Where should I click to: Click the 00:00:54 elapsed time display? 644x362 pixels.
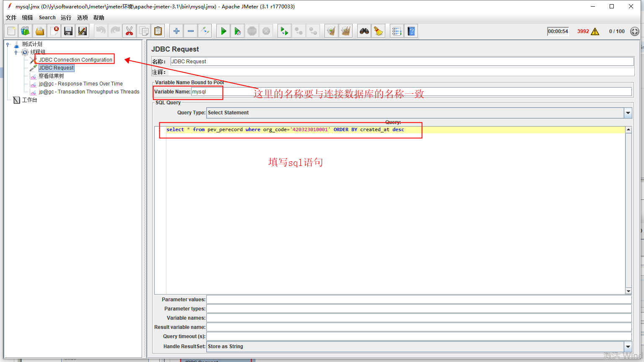pos(558,31)
